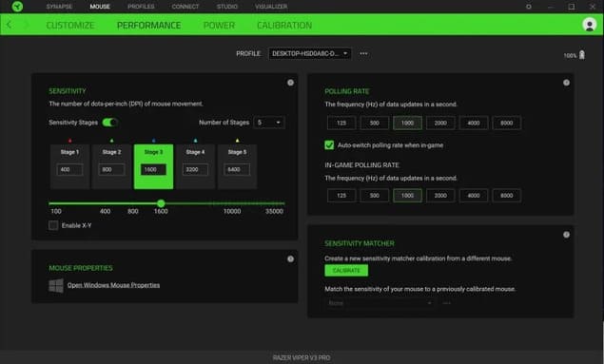The image size is (604, 364).
Task: Set in-game polling rate to 1000
Action: [x=407, y=196]
